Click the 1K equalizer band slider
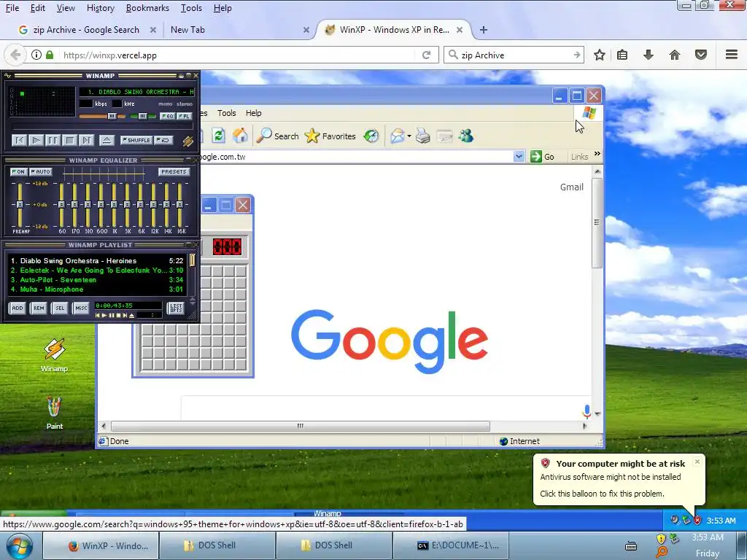The image size is (747, 560). [x=114, y=204]
